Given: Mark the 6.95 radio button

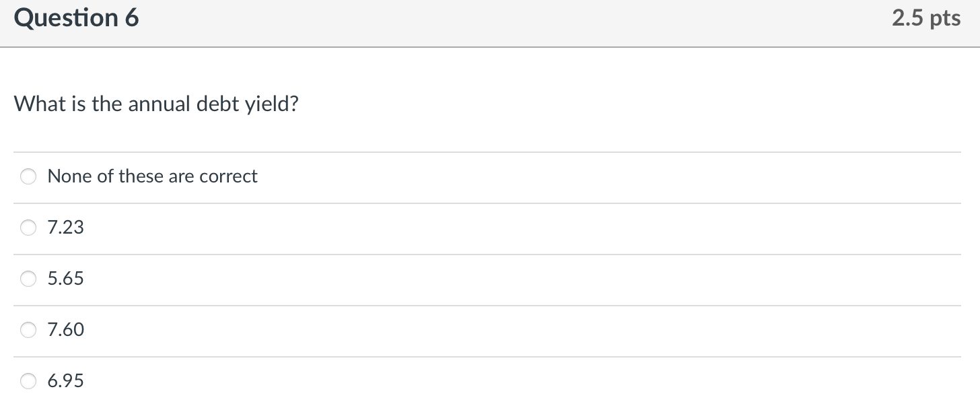Looking at the screenshot, I should coord(28,381).
